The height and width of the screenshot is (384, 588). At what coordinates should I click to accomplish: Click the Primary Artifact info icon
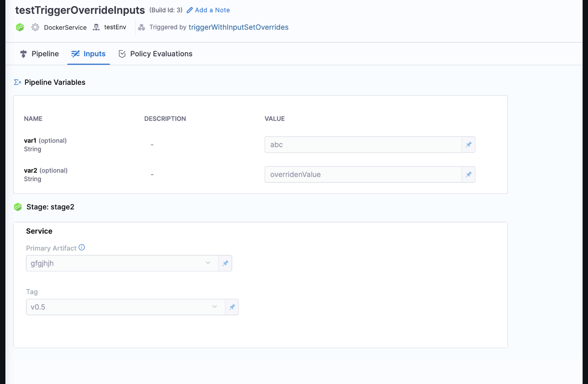point(82,248)
